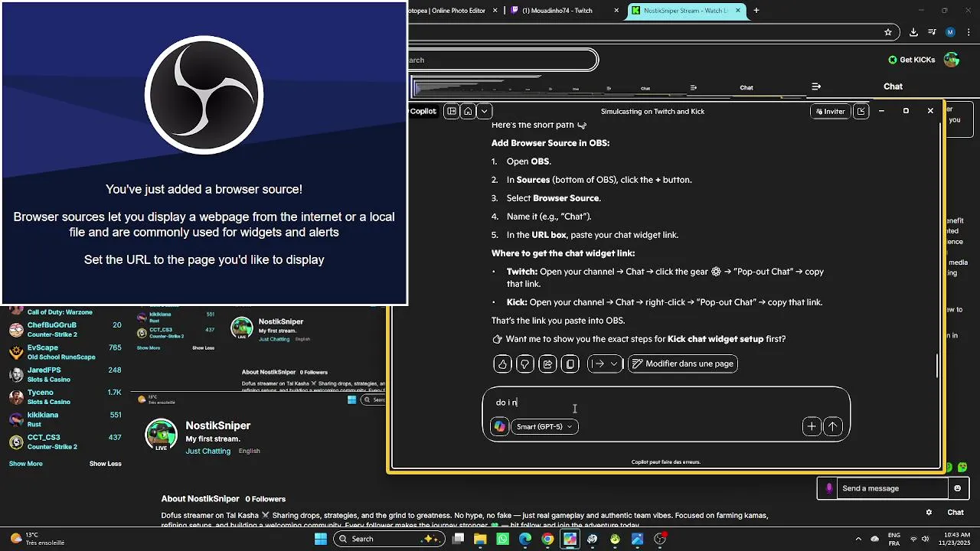
Task: Click the Windows taskbar Search box
Action: coord(387,539)
